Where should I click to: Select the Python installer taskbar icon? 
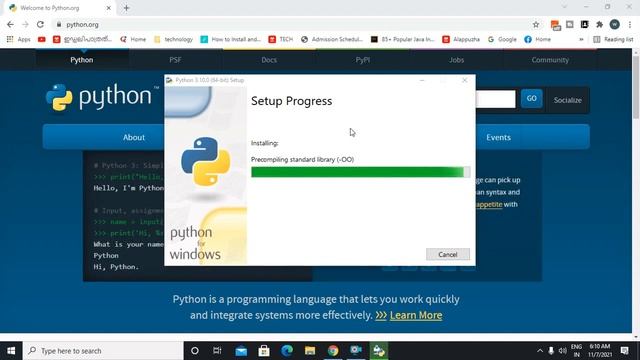pos(379,351)
